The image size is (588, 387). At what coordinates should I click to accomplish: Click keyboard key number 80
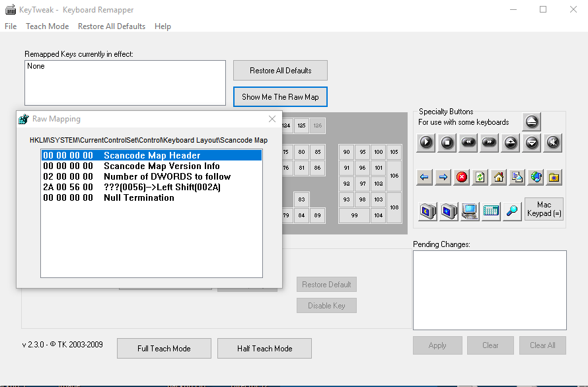tap(301, 152)
